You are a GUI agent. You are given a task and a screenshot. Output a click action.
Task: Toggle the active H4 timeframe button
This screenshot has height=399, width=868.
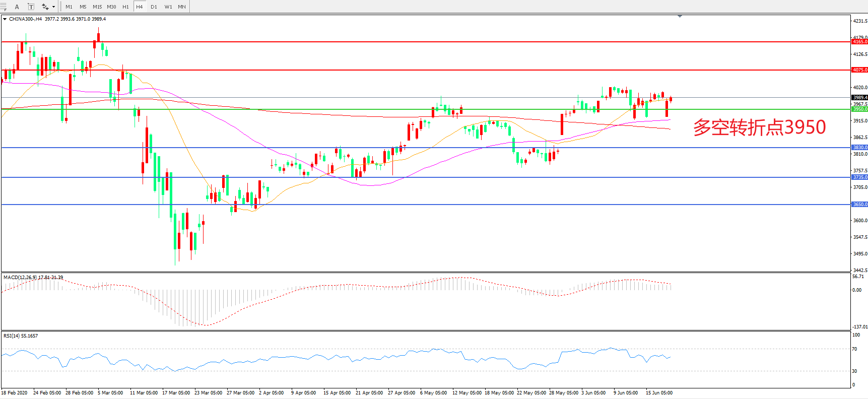coord(140,7)
